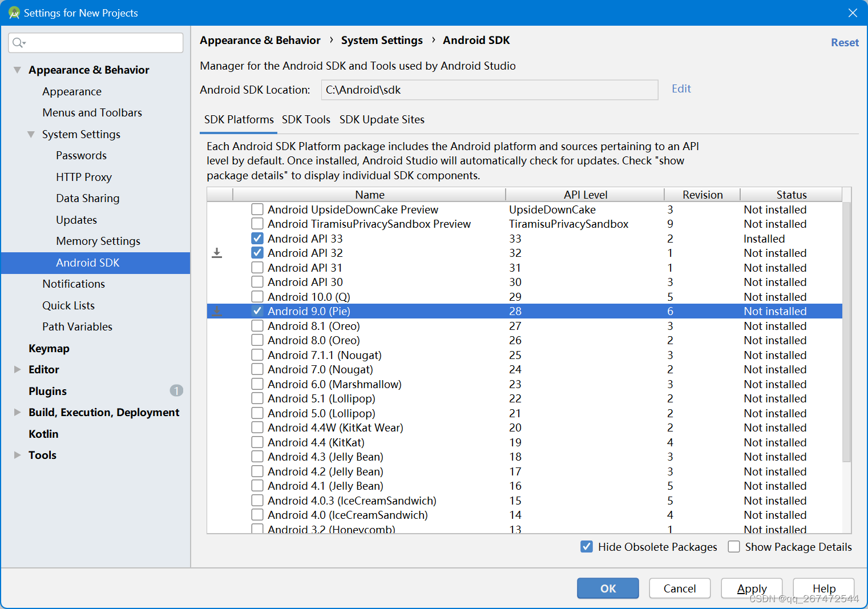Select Passwords in the settings tree
868x609 pixels.
[x=81, y=155]
